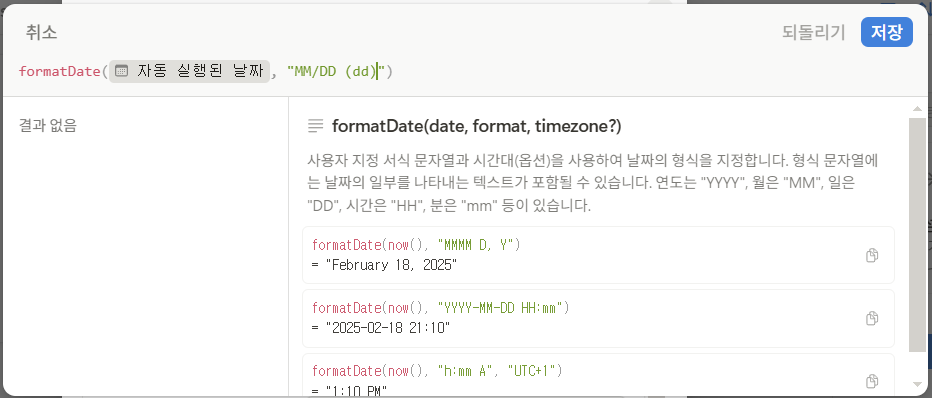This screenshot has height=398, width=932.
Task: Select the "February 18, 2025" example block
Action: [x=598, y=255]
